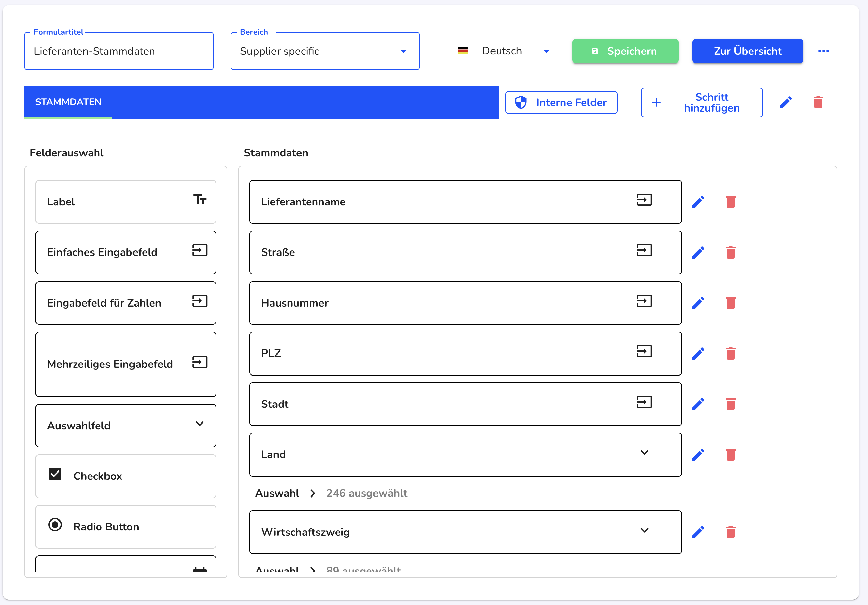Click the Formulartitel input field

(119, 51)
